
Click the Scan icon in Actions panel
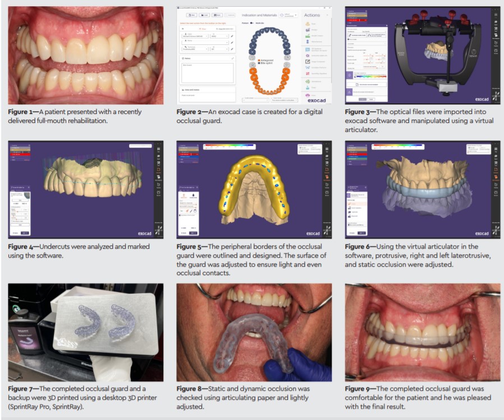pos(306,24)
